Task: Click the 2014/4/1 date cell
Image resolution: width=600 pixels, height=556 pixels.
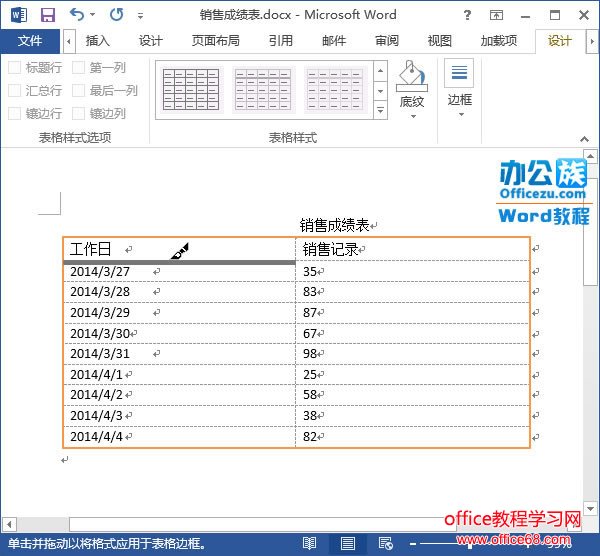Action: (x=179, y=375)
